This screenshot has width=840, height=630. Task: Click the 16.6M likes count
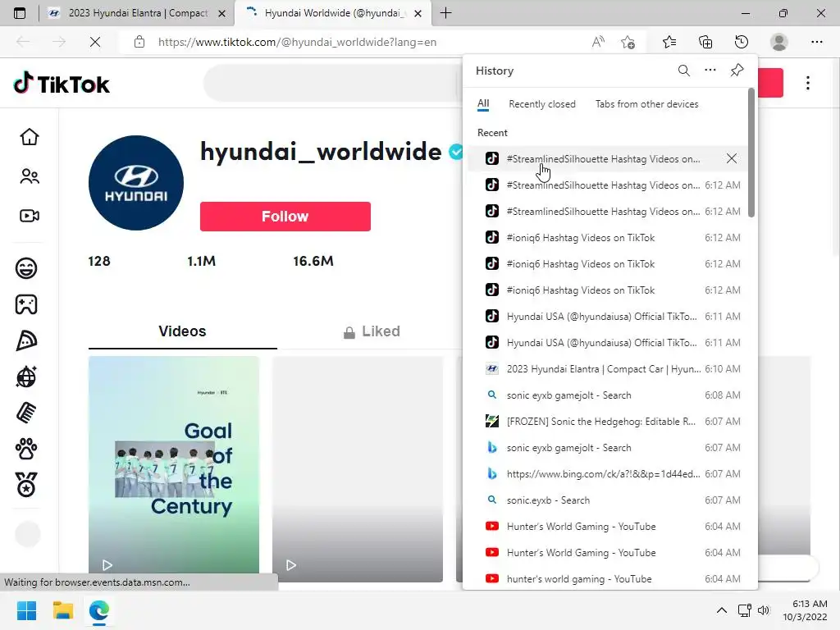coord(313,261)
